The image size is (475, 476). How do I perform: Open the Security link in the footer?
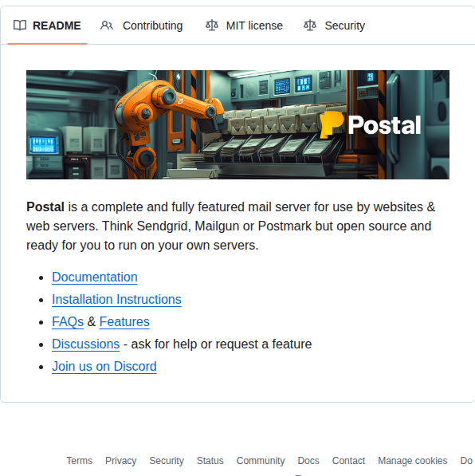167,461
